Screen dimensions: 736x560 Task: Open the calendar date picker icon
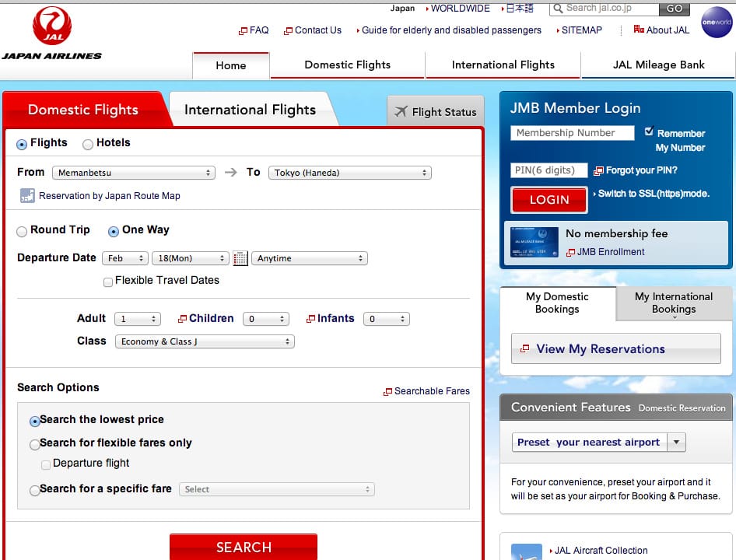(x=240, y=258)
